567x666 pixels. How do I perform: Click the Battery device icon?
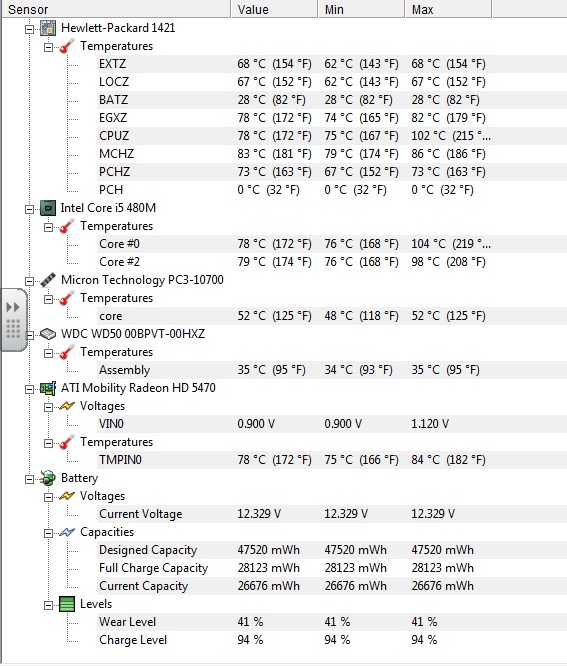[x=48, y=478]
